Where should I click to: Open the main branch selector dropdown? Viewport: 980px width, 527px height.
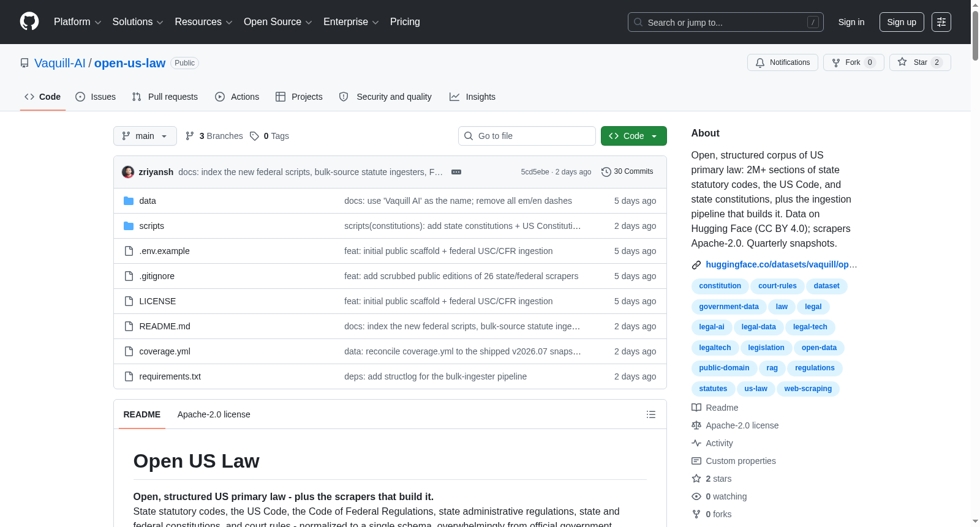pos(145,136)
